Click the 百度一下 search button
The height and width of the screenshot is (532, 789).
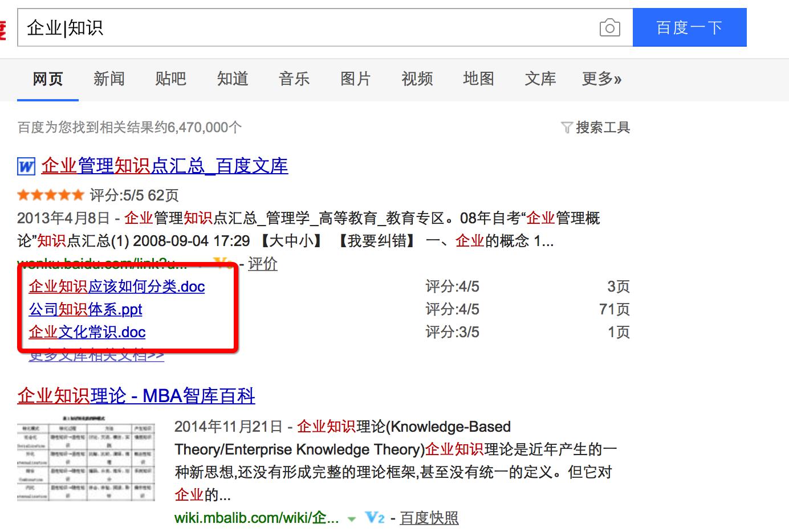pos(690,27)
